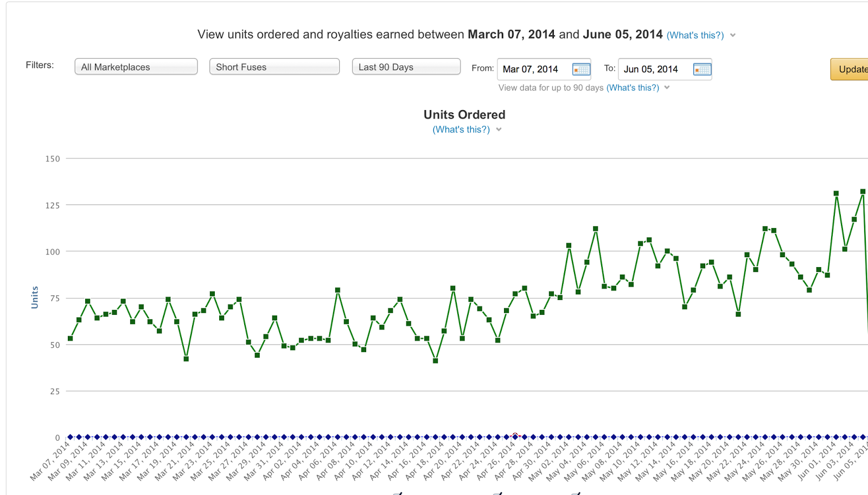868x495 pixels.
Task: Click the Update button
Action: (850, 69)
